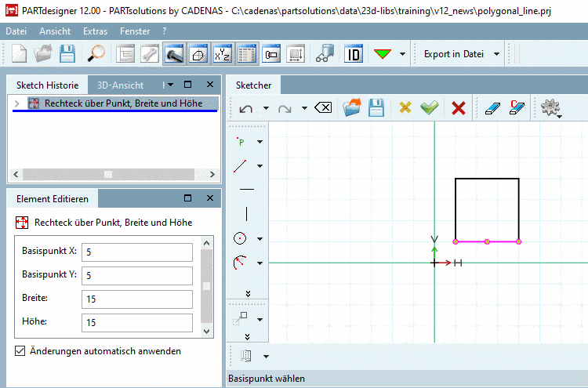Switch to the 3D-Ansicht tab
Viewport: 588px width, 388px height.
[x=120, y=84]
